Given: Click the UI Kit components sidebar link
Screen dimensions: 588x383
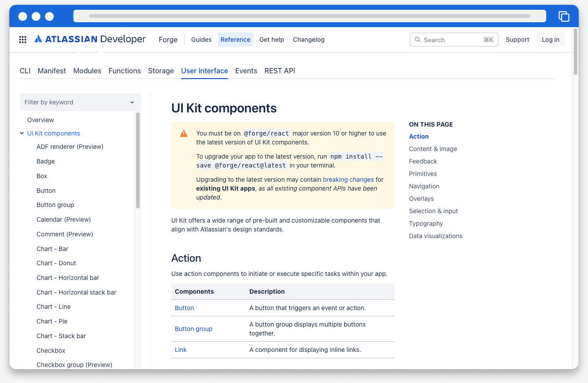Looking at the screenshot, I should (x=53, y=133).
